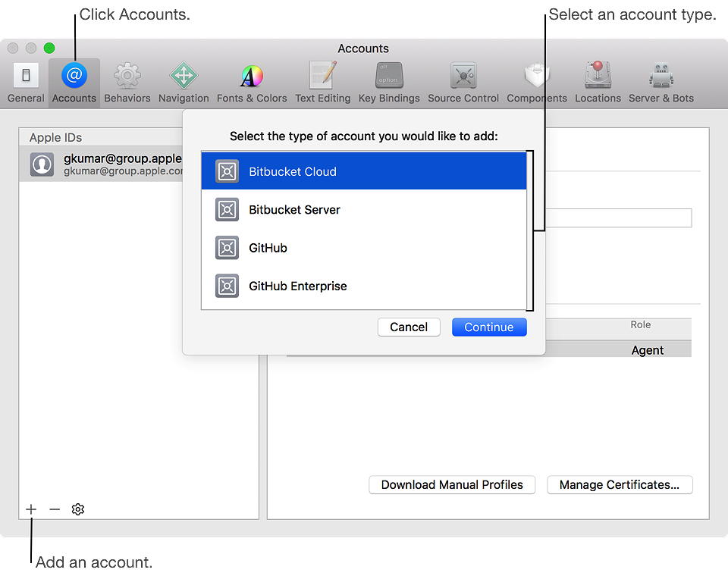Click the GitHub vault icon
728x576 pixels.
[x=227, y=247]
